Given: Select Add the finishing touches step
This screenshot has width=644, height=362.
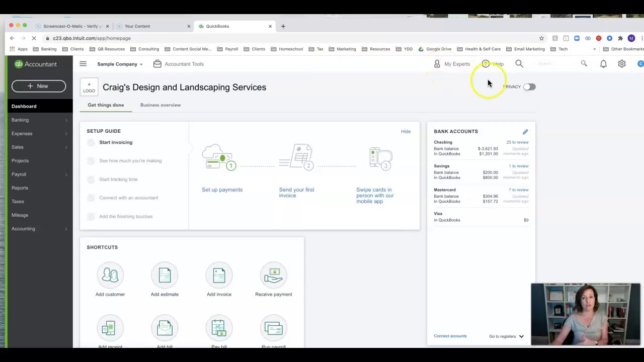Looking at the screenshot, I should click(91, 216).
